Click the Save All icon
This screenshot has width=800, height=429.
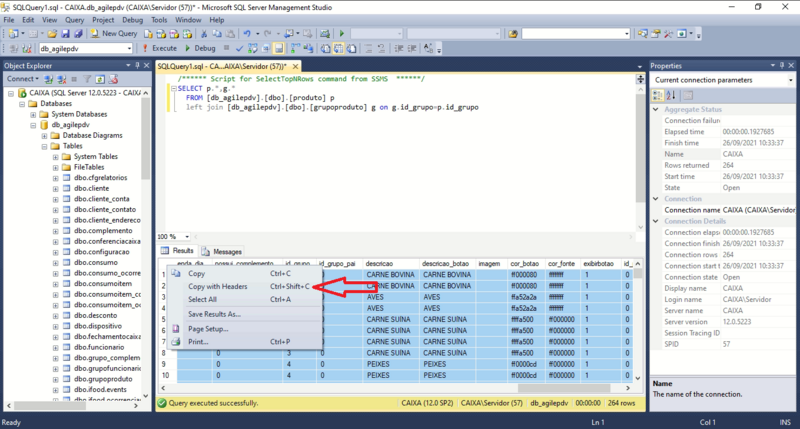click(x=78, y=34)
